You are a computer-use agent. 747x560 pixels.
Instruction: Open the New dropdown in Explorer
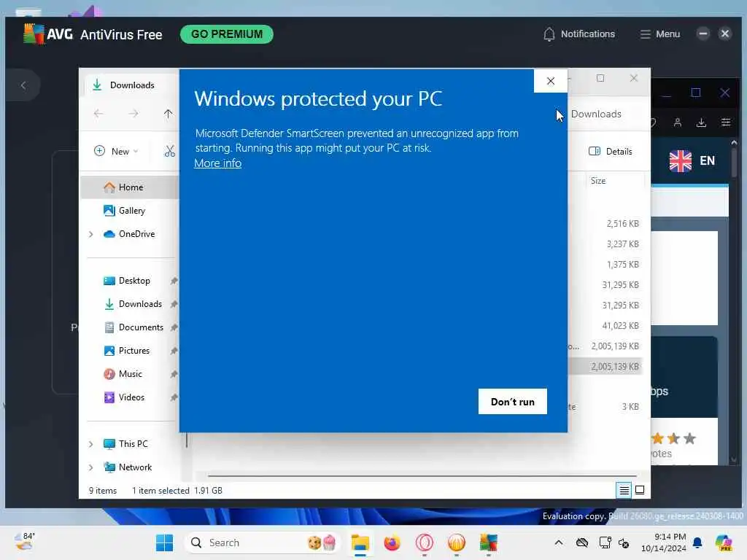[x=116, y=152]
